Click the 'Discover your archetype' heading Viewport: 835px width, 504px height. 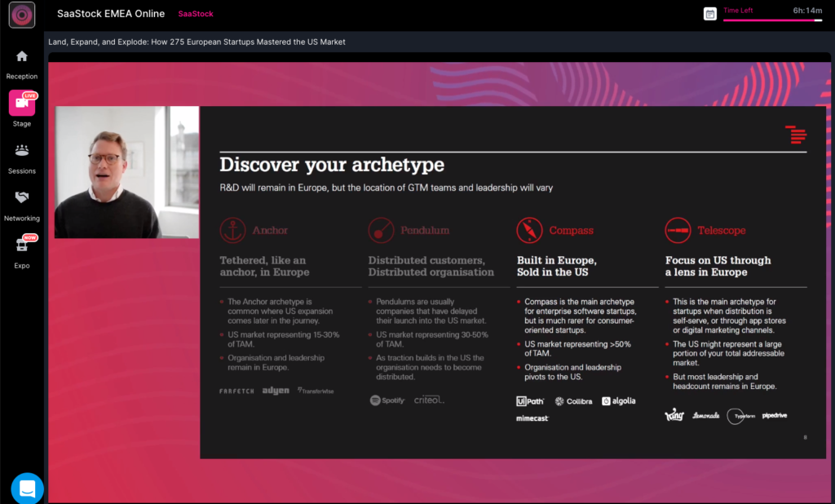(332, 165)
